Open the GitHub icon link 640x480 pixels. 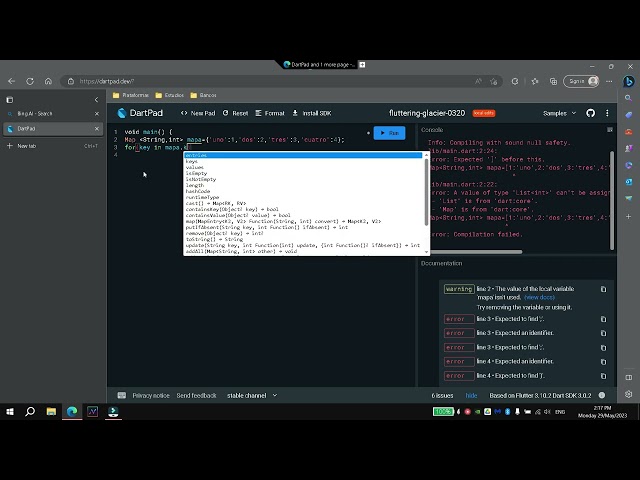tap(590, 113)
